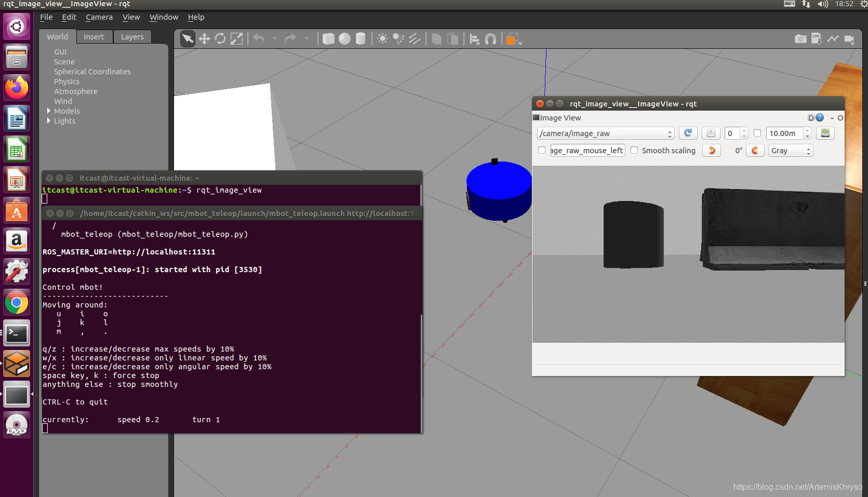Expand the Models tree item
868x497 pixels.
coord(49,111)
